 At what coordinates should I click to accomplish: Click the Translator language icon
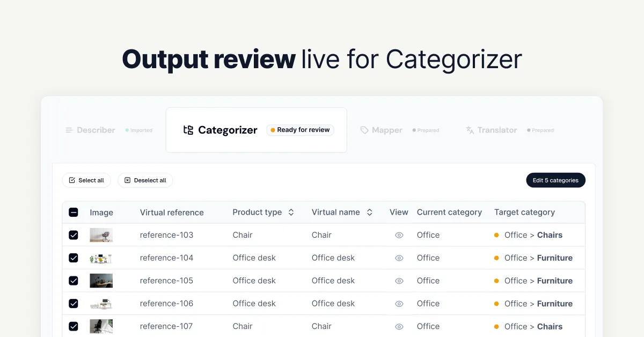click(470, 130)
